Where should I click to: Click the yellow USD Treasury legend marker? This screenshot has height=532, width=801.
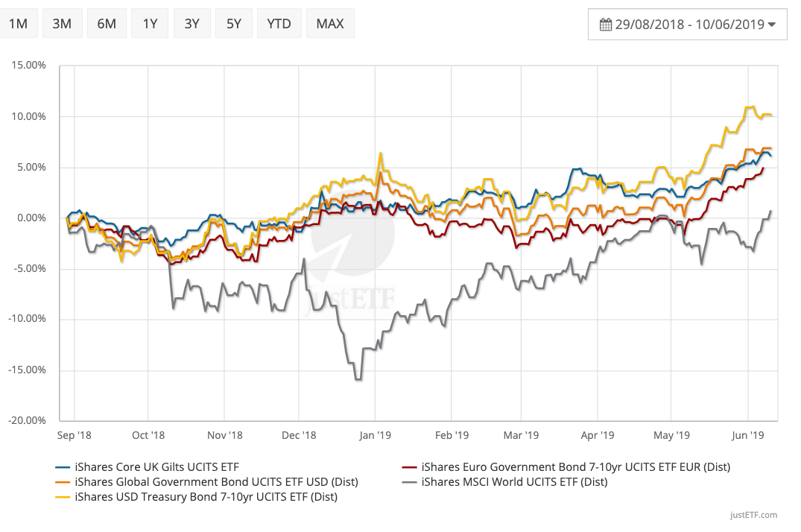pyautogui.click(x=64, y=496)
